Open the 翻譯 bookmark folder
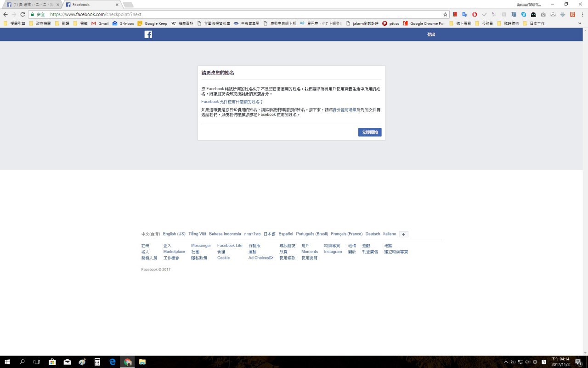Screen dimensions: 588x368 click(x=62, y=23)
